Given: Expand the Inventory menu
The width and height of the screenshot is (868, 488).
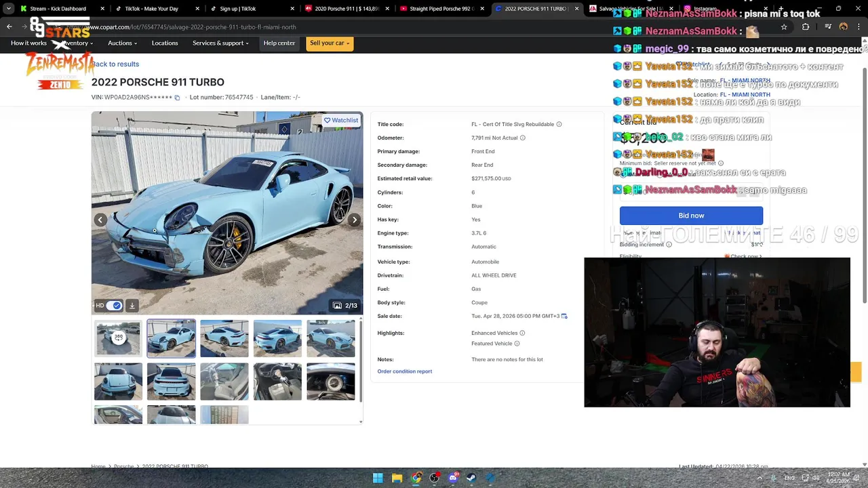Looking at the screenshot, I should (x=78, y=43).
